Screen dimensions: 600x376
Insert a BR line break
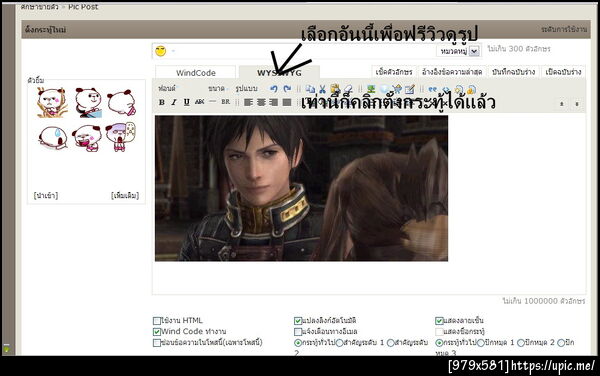pos(225,102)
